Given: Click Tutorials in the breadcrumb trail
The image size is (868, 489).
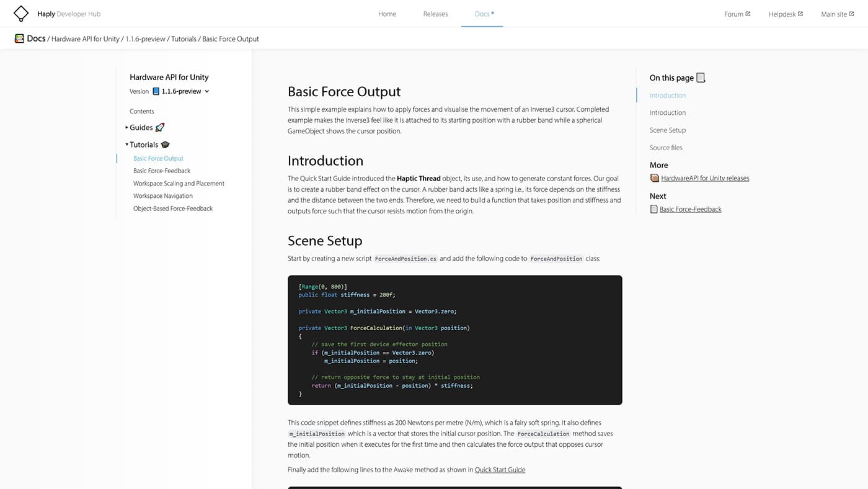Looking at the screenshot, I should pyautogui.click(x=184, y=38).
